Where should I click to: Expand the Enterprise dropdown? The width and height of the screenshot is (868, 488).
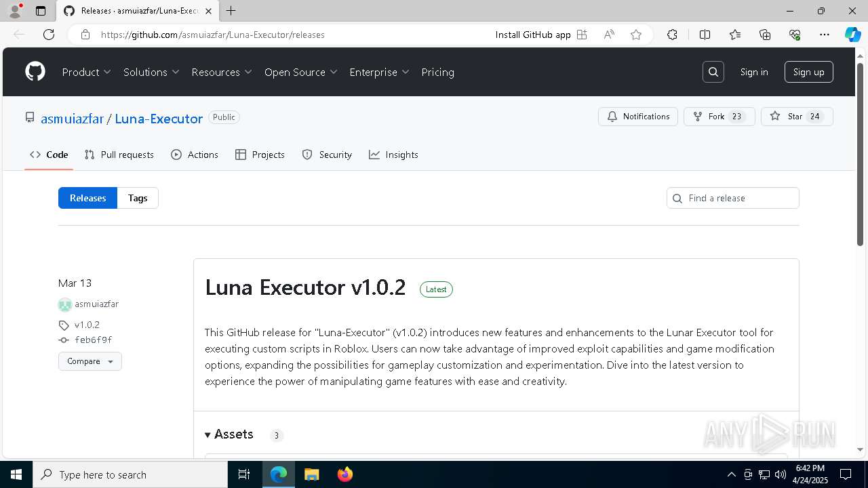pos(380,72)
